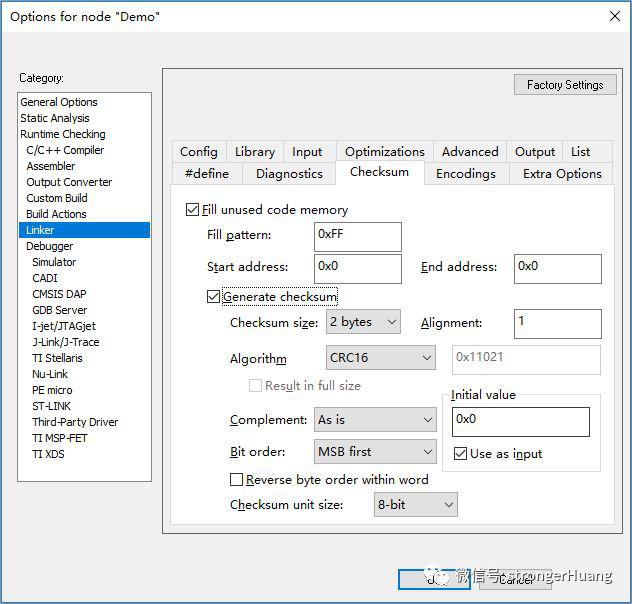Edit the Initial value field
Image resolution: width=632 pixels, height=604 pixels.
pyautogui.click(x=521, y=422)
